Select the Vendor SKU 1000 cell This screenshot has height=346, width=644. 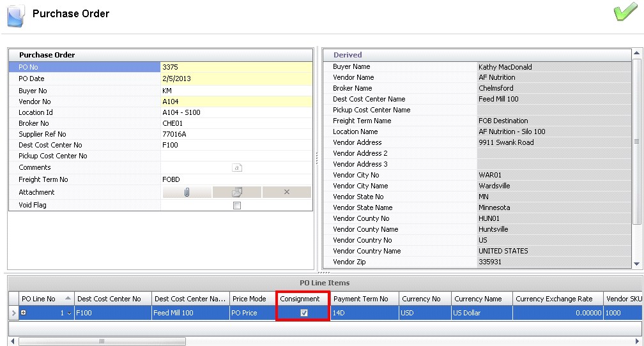point(623,313)
